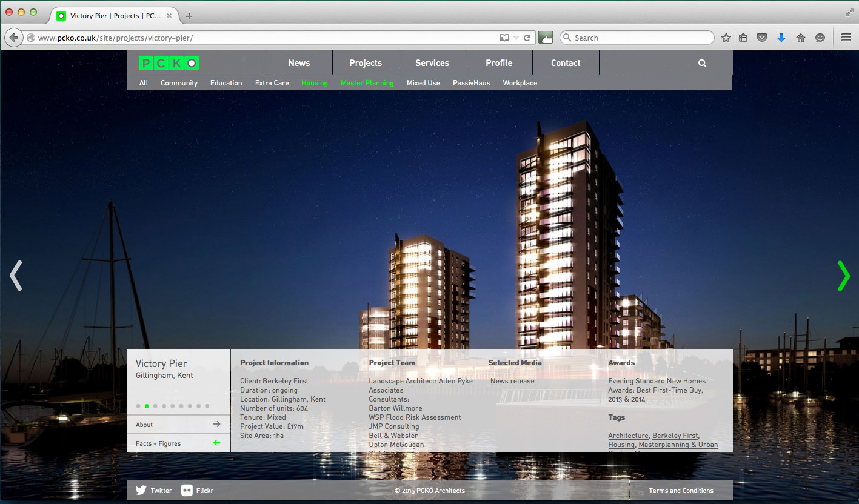Image resolution: width=859 pixels, height=504 pixels.
Task: Go to the browser home page
Action: coord(801,38)
